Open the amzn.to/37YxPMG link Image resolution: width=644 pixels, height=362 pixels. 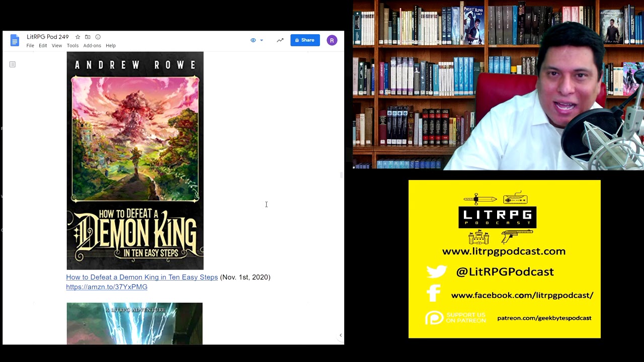[107, 287]
